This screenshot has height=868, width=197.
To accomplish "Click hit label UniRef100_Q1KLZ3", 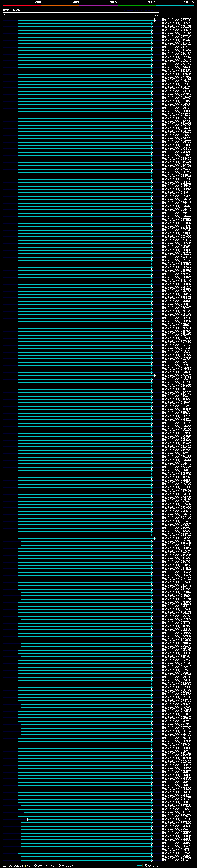I will pos(177,182).
